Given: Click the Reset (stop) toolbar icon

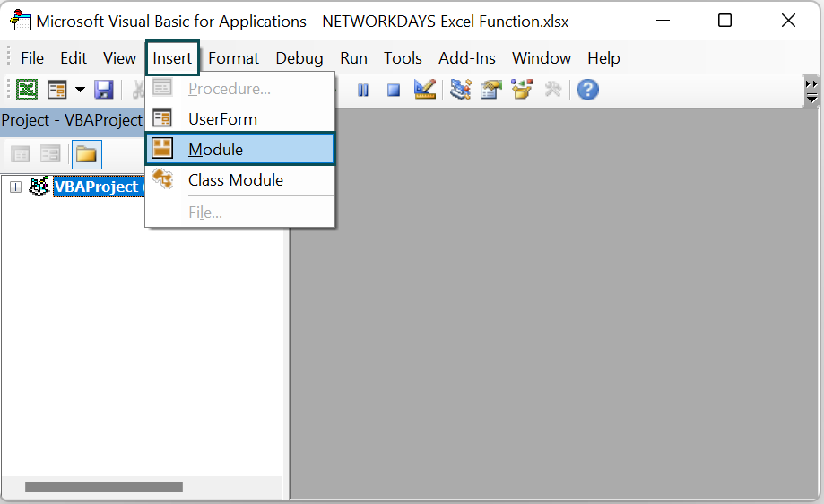Looking at the screenshot, I should tap(393, 90).
